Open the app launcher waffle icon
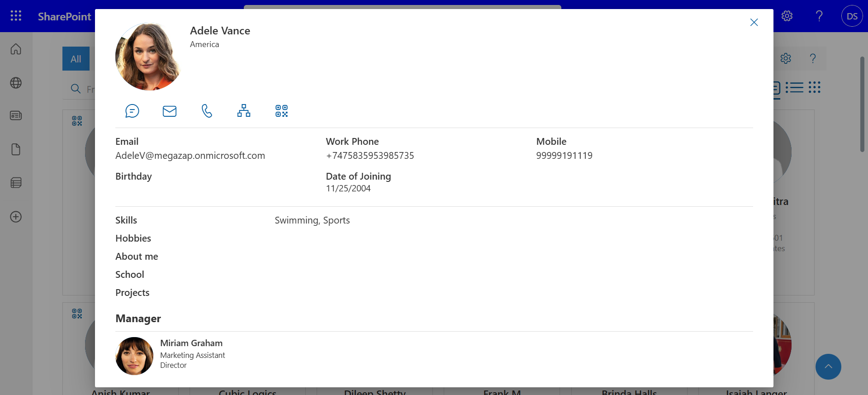The width and height of the screenshot is (868, 395). tap(16, 16)
